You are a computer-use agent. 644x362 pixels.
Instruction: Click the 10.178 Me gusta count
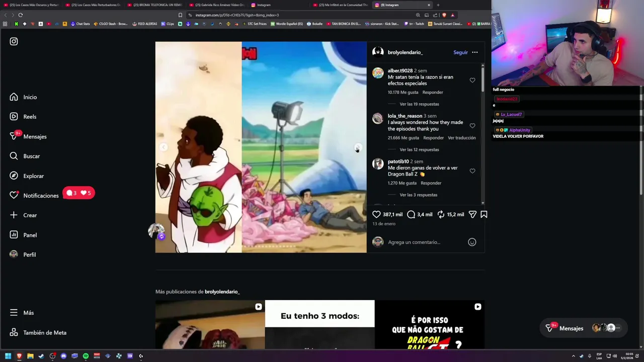point(403,93)
